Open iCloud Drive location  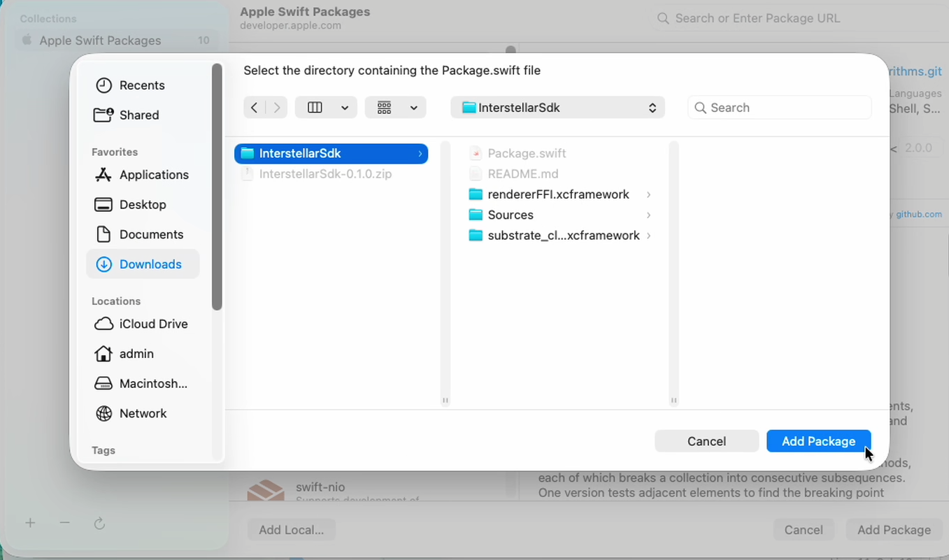coord(142,324)
